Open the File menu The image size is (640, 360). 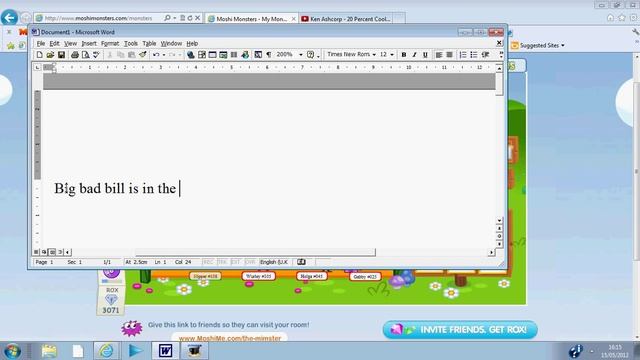(x=41, y=43)
